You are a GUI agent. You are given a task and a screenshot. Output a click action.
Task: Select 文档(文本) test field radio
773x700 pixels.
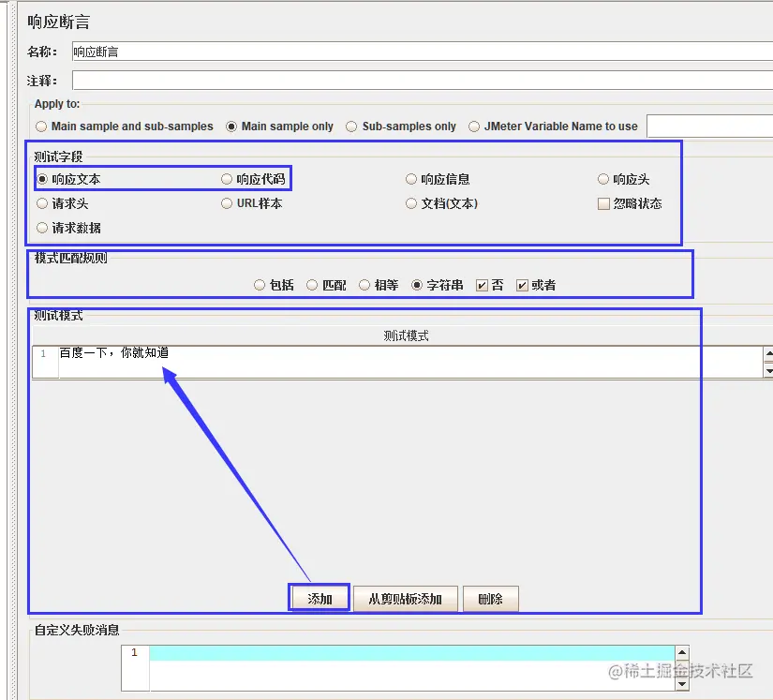coord(411,203)
